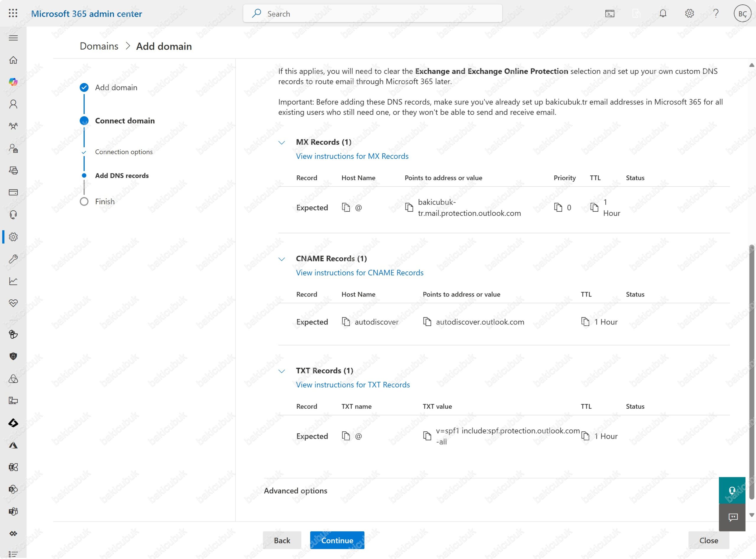The image size is (756, 559).
Task: Click in the Search box
Action: click(x=372, y=14)
